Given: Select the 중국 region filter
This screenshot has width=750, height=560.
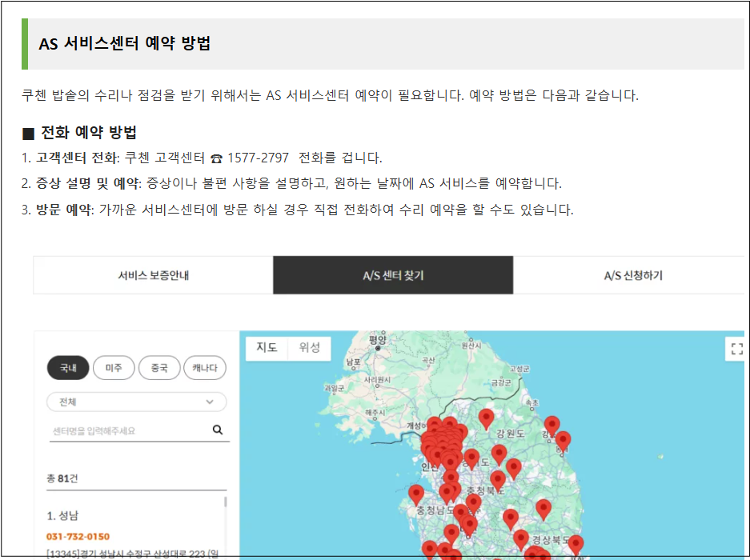Looking at the screenshot, I should point(159,368).
